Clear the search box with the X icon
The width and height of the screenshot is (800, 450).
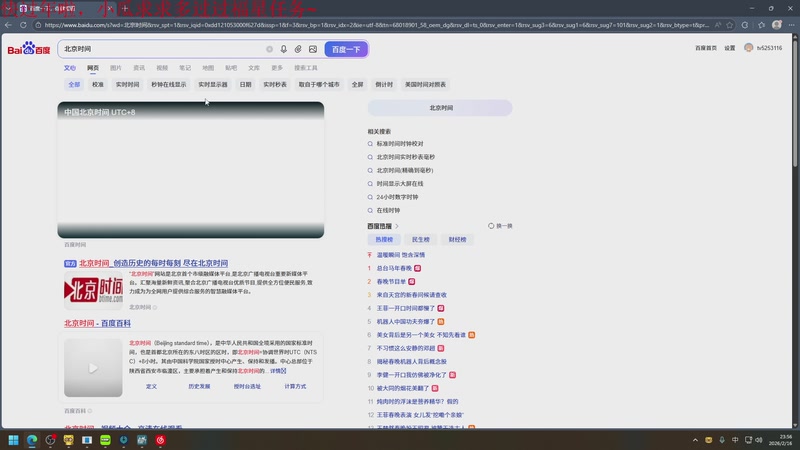point(269,49)
